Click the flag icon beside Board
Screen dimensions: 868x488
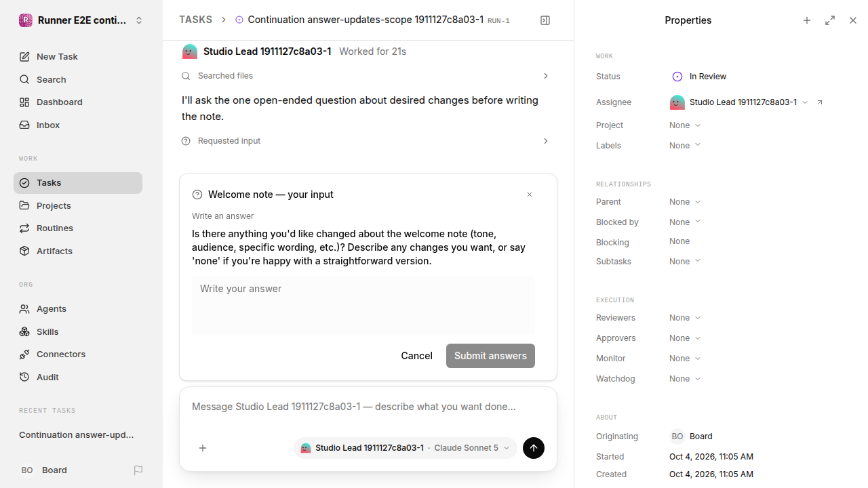138,470
